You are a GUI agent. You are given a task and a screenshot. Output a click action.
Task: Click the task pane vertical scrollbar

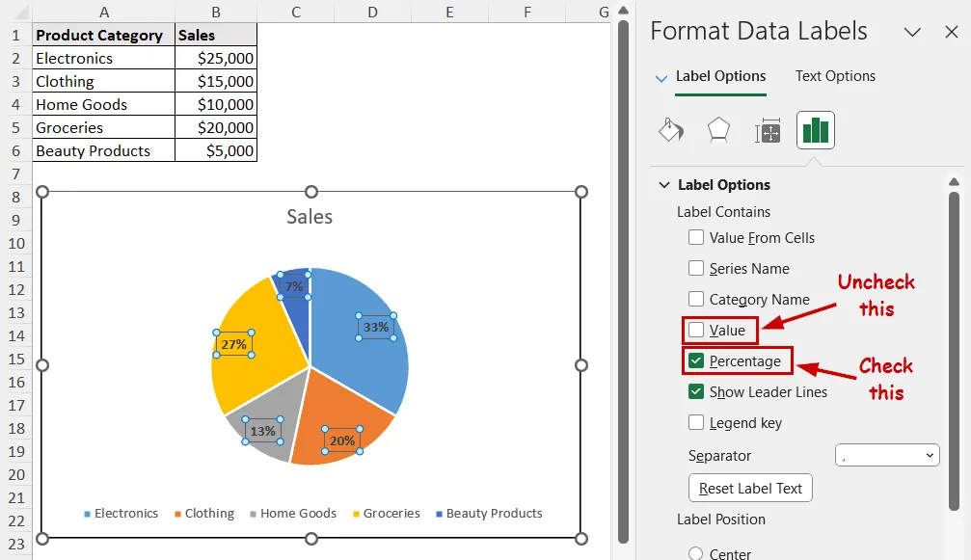tap(954, 352)
